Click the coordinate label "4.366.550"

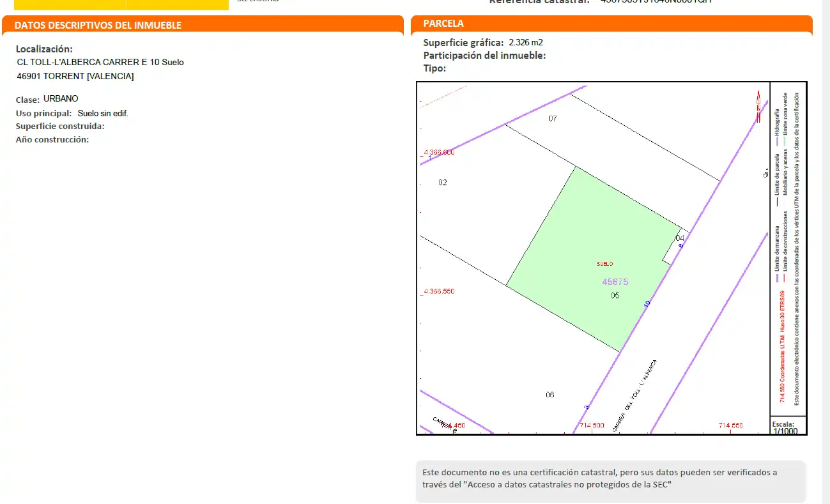438,291
